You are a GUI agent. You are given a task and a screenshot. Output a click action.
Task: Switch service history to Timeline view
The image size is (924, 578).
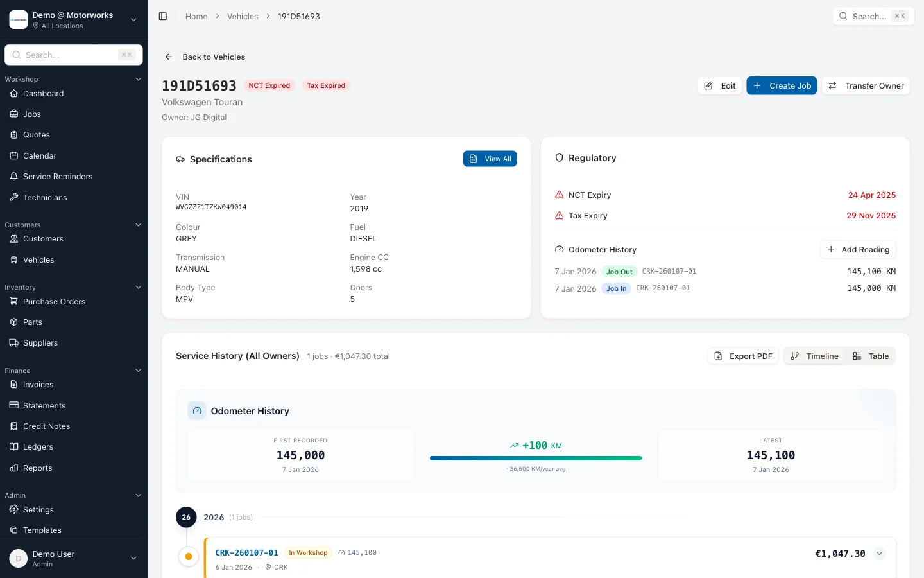click(814, 356)
